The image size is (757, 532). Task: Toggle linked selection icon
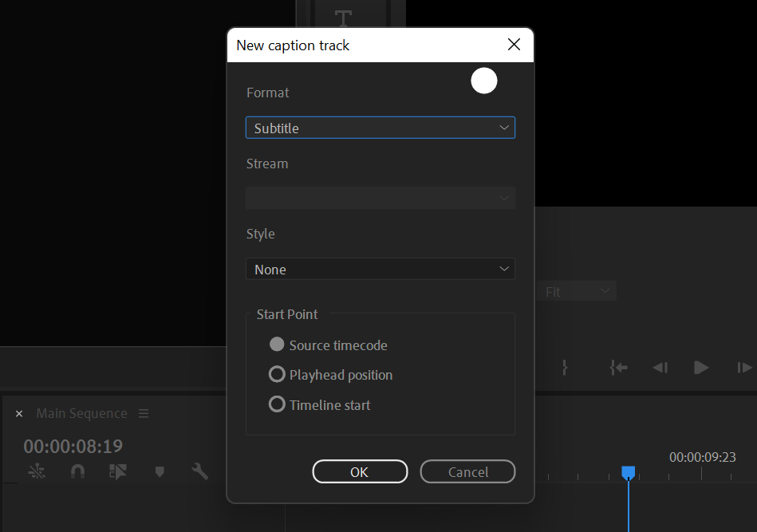point(118,471)
